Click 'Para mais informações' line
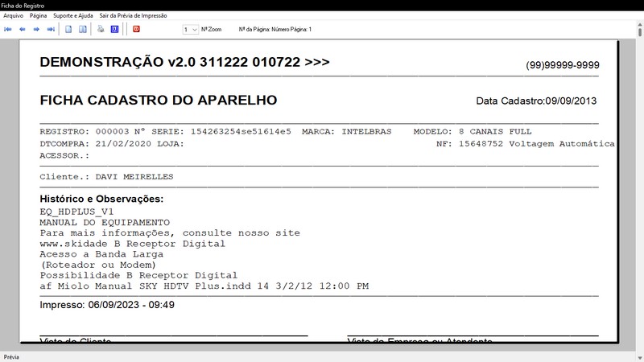 point(170,233)
